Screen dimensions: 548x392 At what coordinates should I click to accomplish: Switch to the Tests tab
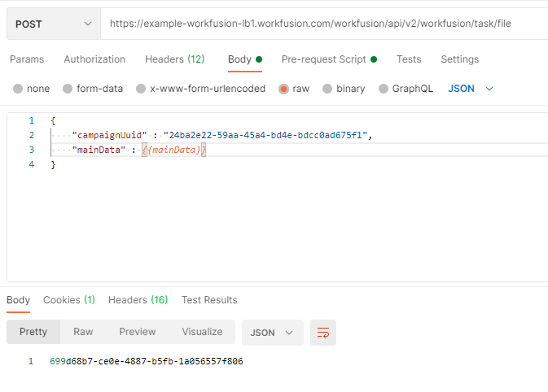click(409, 59)
